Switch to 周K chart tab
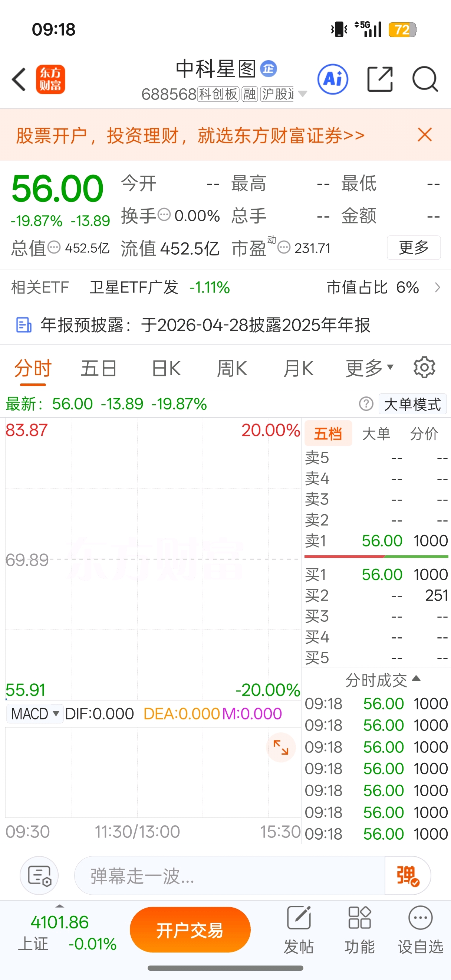 [x=232, y=369]
